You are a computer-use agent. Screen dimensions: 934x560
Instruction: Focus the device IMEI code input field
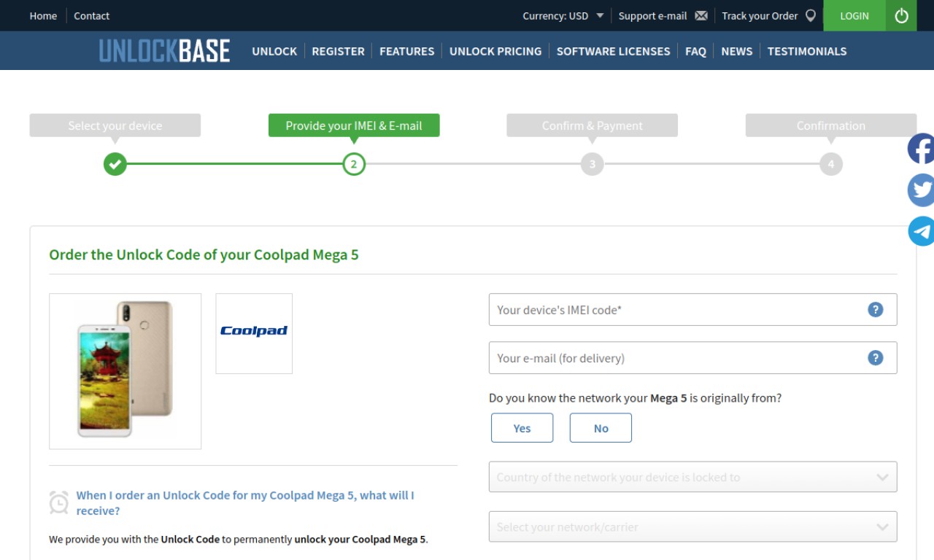pos(692,309)
